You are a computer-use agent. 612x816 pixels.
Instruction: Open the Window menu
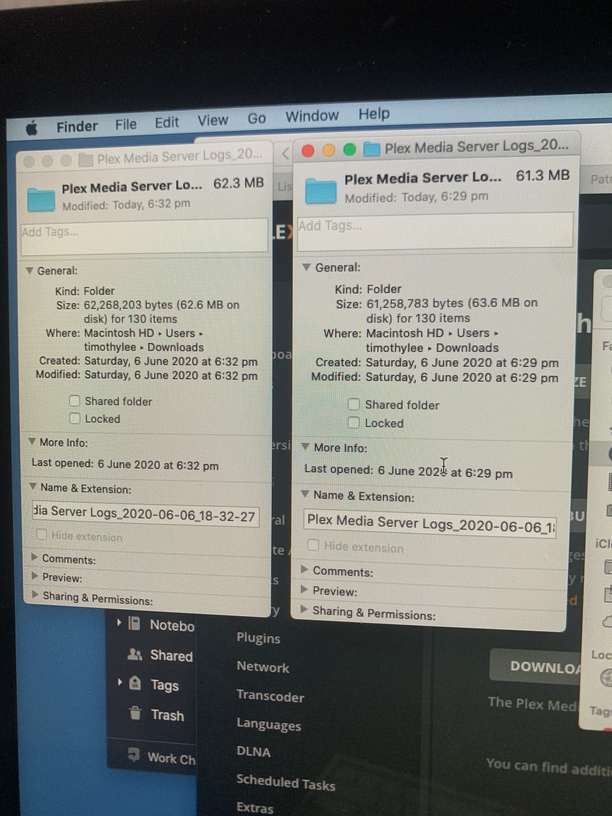(x=312, y=116)
